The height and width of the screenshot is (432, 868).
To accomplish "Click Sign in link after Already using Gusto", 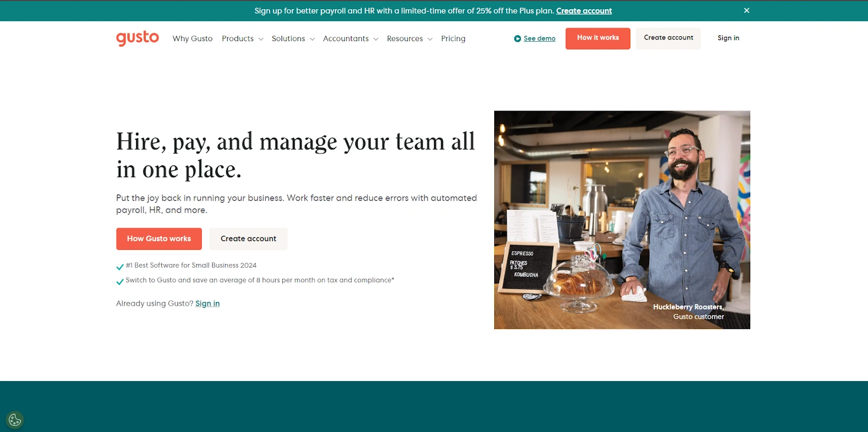I will click(207, 304).
